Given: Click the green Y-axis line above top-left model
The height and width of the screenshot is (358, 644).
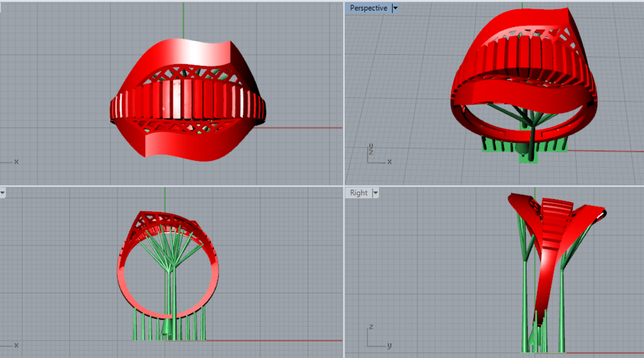Looking at the screenshot, I should click(x=184, y=20).
